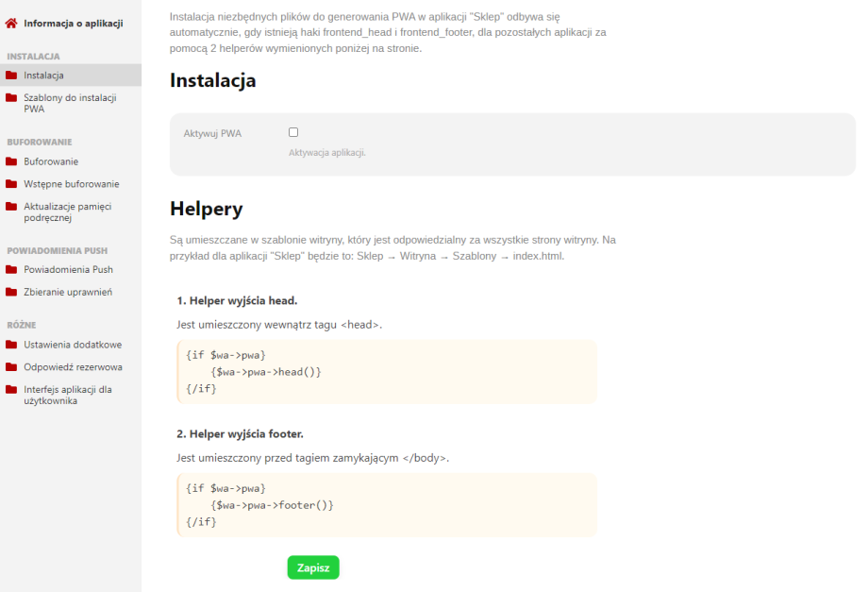The height and width of the screenshot is (592, 868).
Task: Enable the Aktywuj PWA checkbox
Action: tap(293, 133)
